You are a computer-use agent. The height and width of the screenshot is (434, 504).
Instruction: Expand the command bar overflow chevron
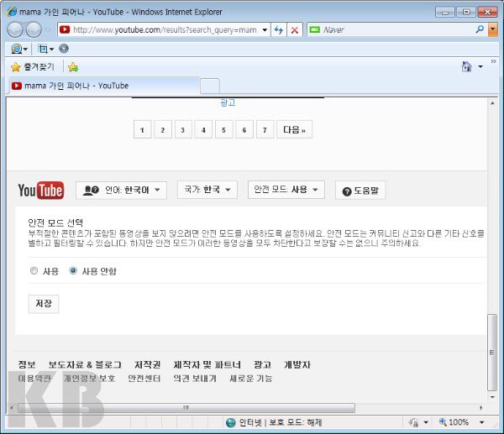click(493, 61)
